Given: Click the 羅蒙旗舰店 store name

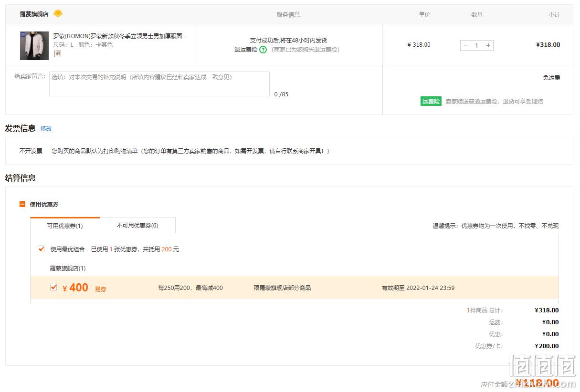Looking at the screenshot, I should pos(34,14).
